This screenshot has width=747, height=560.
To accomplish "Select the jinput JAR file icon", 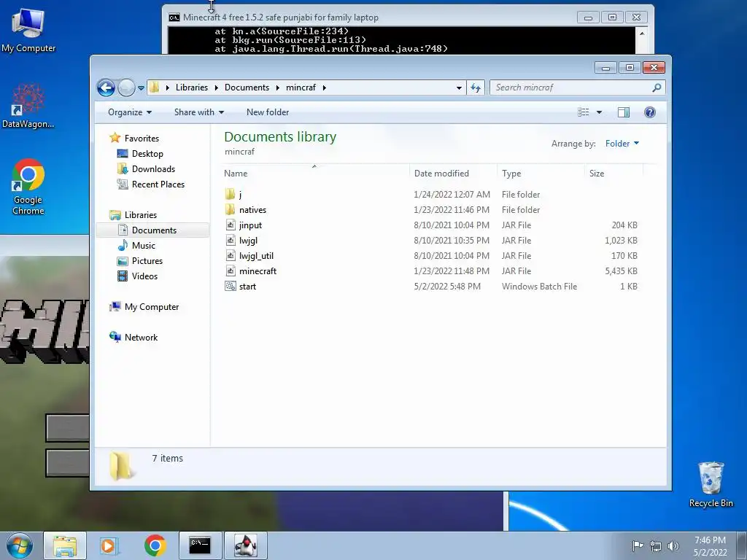I will pos(230,225).
